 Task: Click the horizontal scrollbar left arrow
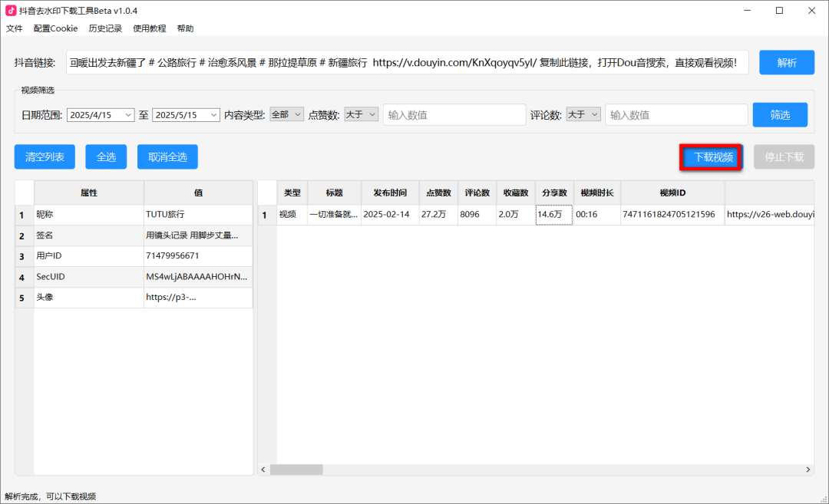[x=263, y=469]
